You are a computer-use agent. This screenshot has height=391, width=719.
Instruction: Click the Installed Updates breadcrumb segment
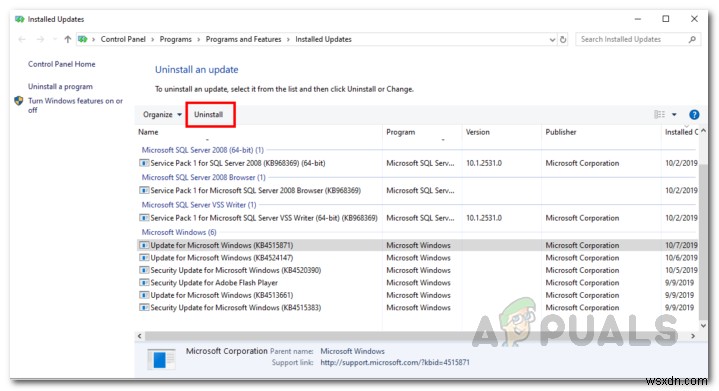point(323,39)
